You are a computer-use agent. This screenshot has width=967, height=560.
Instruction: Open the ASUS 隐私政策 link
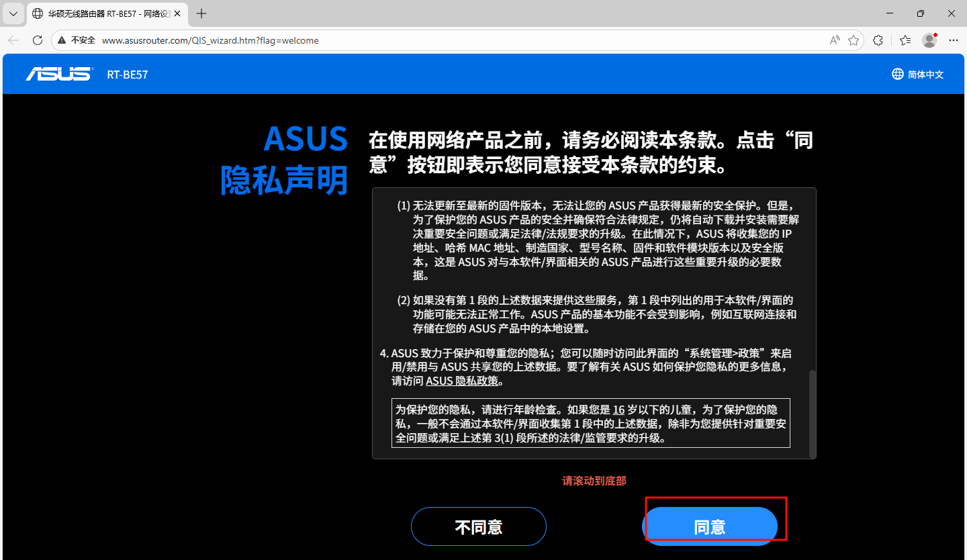point(463,381)
